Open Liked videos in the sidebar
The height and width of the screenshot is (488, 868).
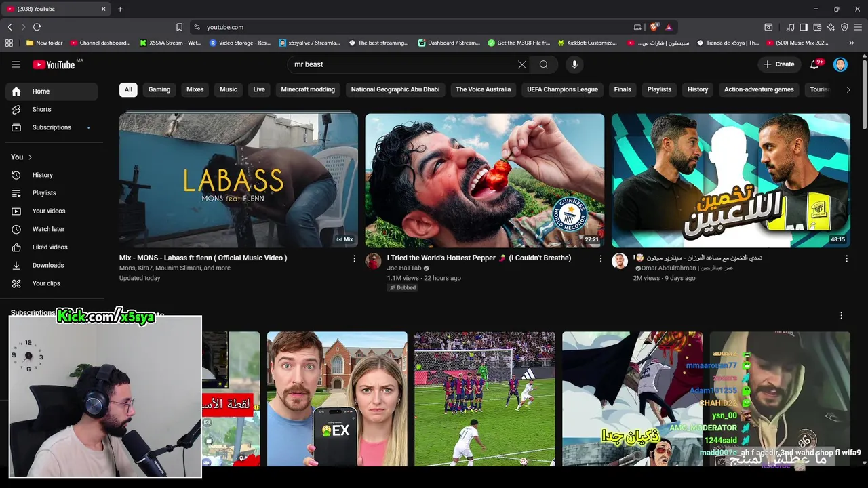click(x=52, y=247)
